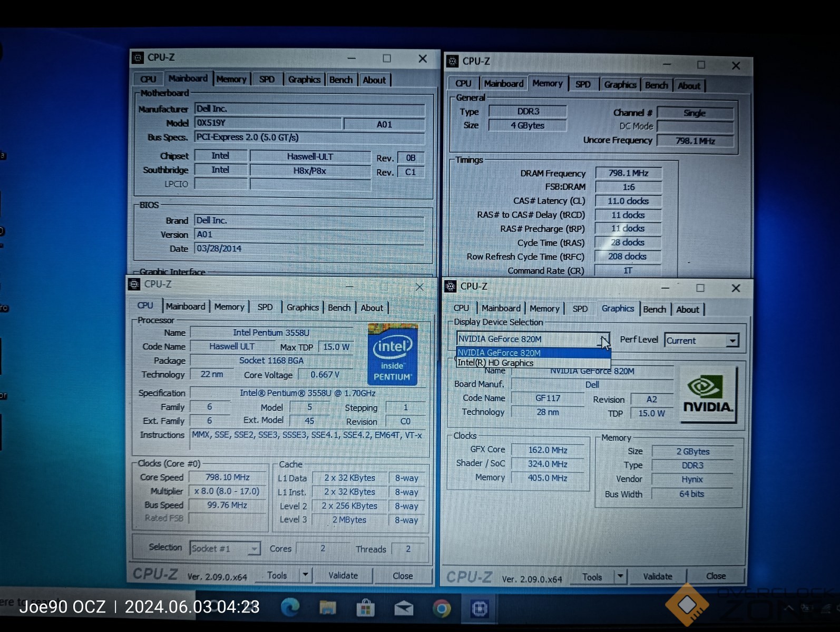Click the BIOS date 03/28/2014
Image resolution: width=840 pixels, height=632 pixels.
coord(309,248)
